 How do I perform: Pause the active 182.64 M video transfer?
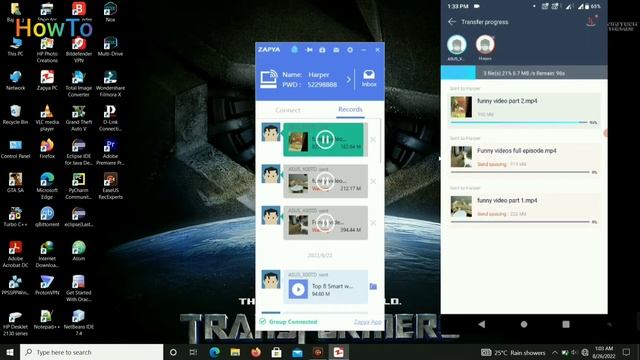[325, 140]
